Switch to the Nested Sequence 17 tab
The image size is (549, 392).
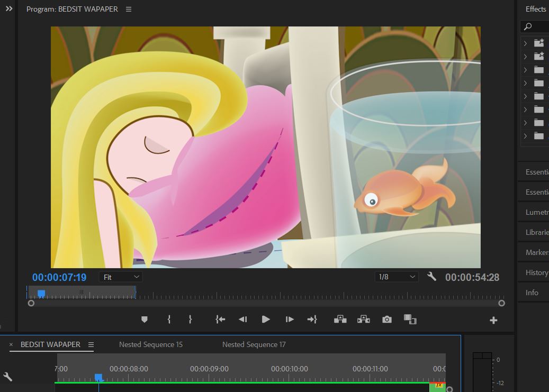(x=254, y=345)
